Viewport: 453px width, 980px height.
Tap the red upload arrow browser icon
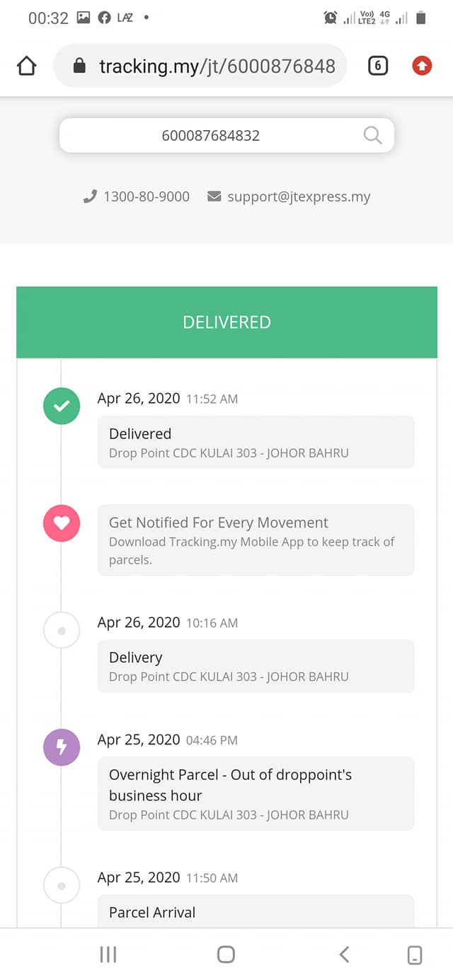(x=422, y=66)
